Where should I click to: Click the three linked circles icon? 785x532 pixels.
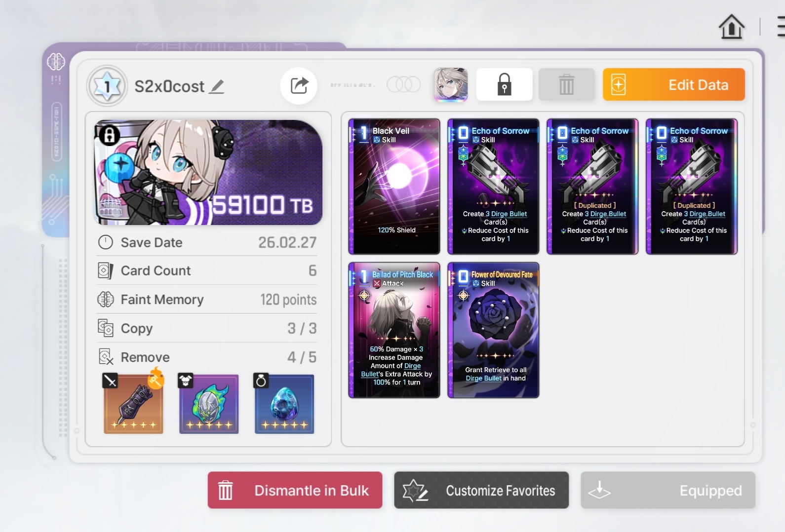403,84
